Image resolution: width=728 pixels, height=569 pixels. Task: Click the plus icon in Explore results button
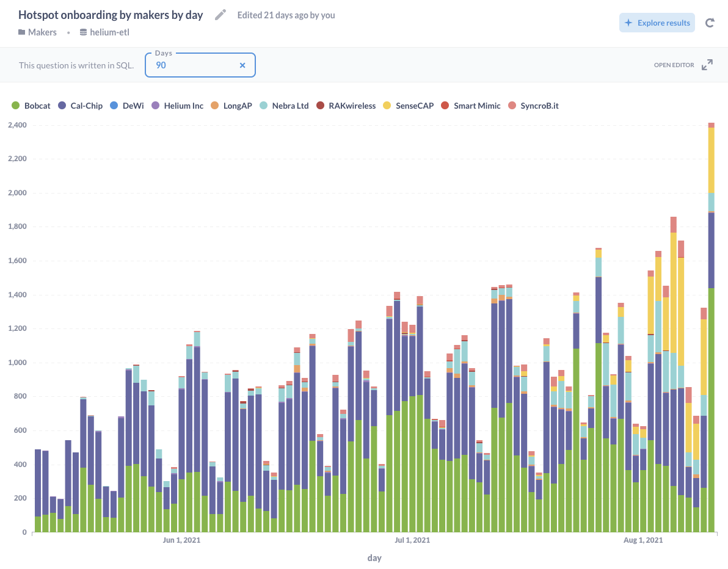(x=628, y=23)
